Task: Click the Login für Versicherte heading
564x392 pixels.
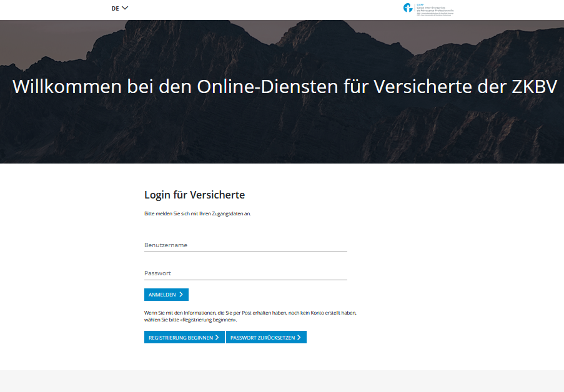Action: point(194,195)
